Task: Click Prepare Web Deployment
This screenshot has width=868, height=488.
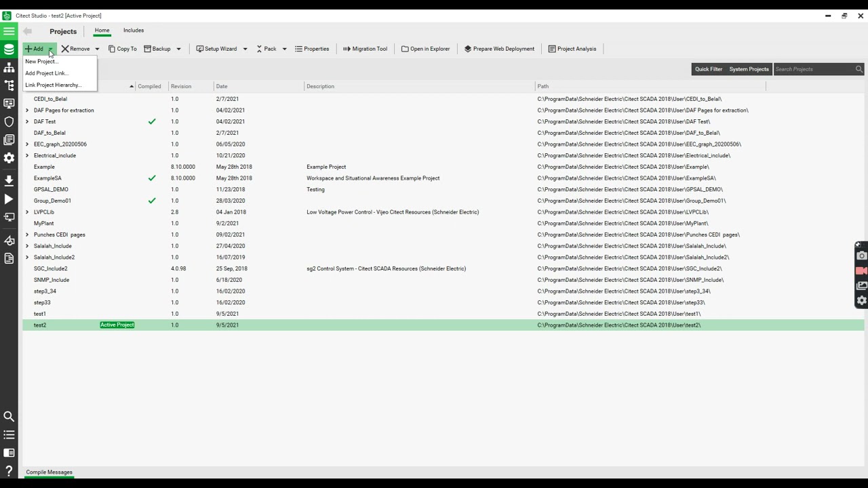Action: [500, 49]
